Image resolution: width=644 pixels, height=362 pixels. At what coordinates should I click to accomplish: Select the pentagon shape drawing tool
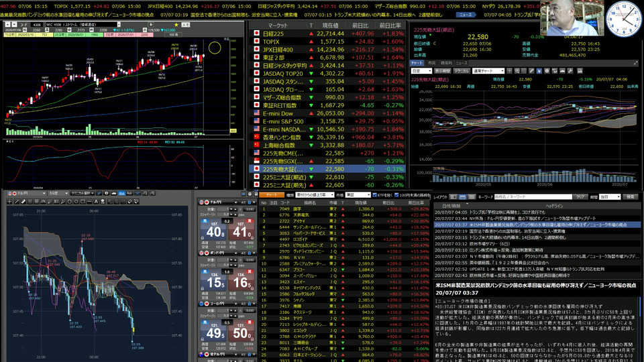point(69,202)
